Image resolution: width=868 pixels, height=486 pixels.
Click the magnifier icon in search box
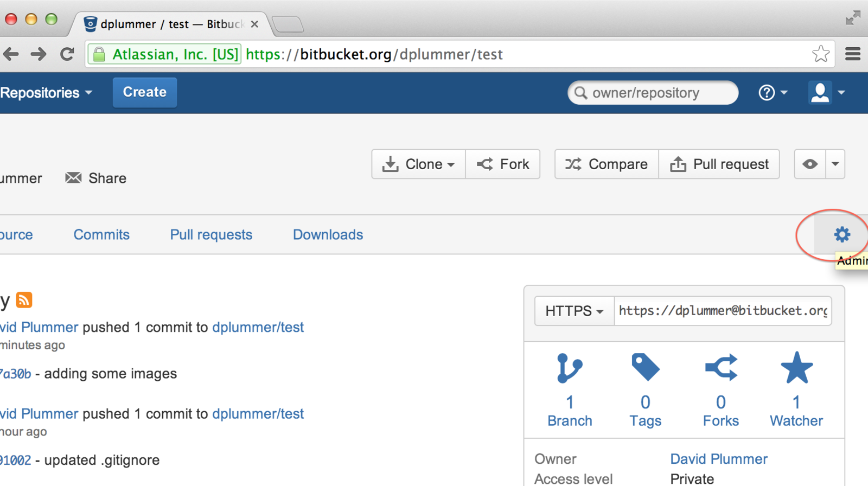tap(580, 93)
